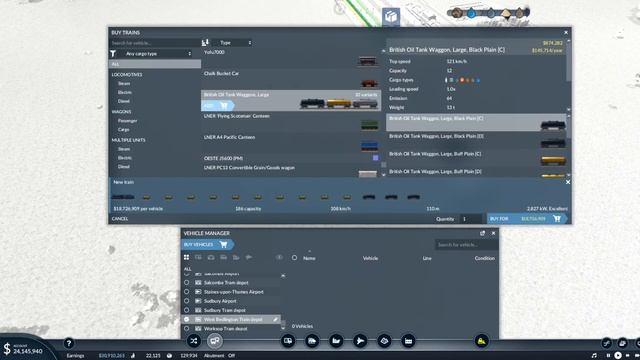The image size is (640, 360).
Task: Open the help question mark icon
Action: tap(69, 343)
